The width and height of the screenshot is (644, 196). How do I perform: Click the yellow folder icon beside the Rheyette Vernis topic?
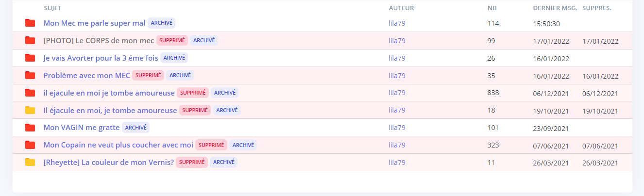pyautogui.click(x=30, y=162)
